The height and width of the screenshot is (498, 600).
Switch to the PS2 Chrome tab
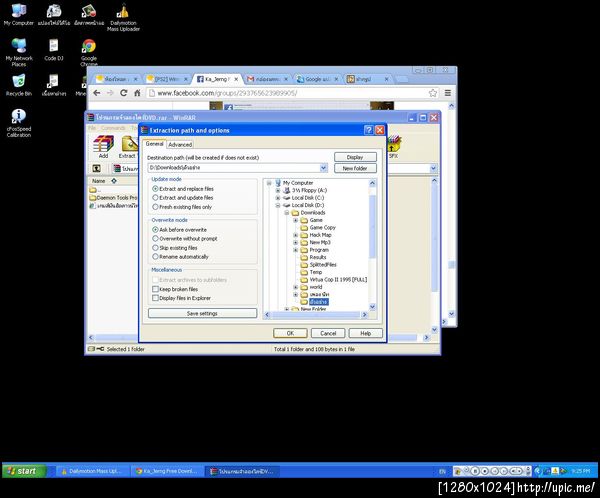click(x=167, y=79)
